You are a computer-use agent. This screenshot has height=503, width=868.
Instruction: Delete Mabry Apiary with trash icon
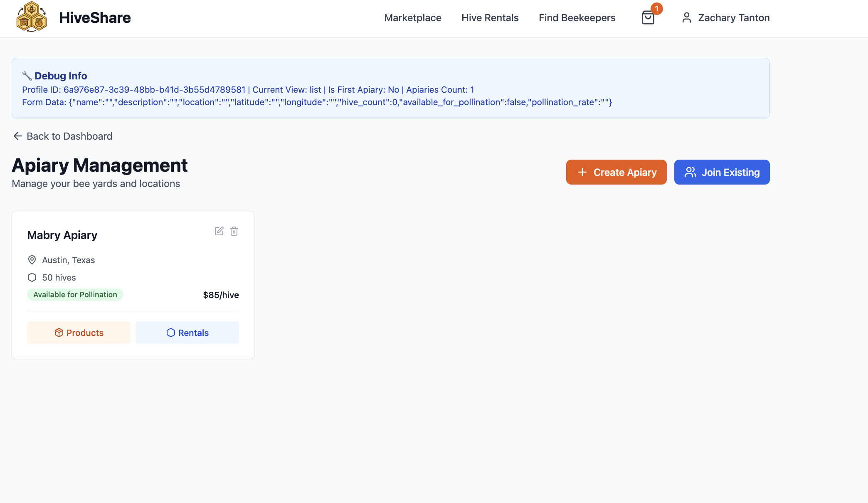(x=234, y=231)
